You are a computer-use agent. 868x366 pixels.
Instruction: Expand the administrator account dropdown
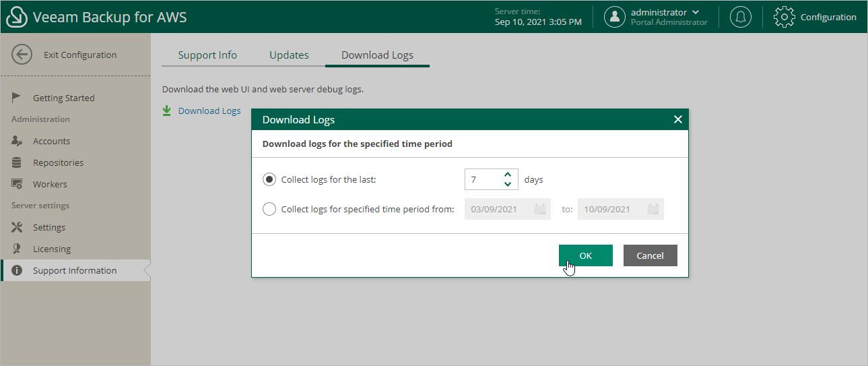click(x=696, y=12)
